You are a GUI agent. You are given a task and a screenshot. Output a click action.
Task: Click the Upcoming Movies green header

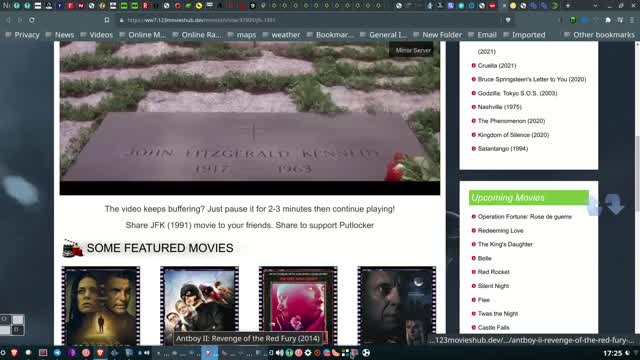click(529, 198)
